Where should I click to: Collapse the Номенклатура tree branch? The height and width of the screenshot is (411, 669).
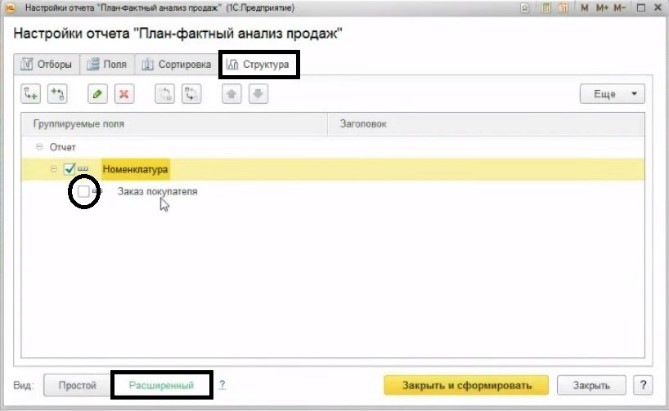(x=54, y=169)
